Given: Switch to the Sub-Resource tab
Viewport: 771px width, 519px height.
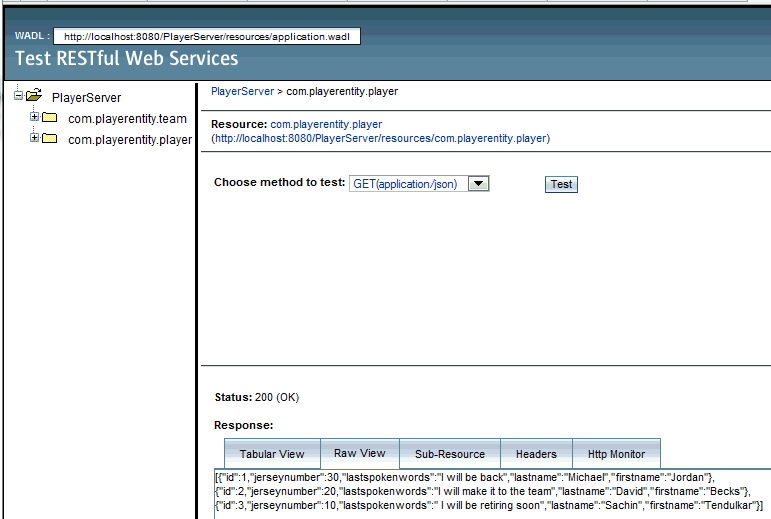Looking at the screenshot, I should [450, 454].
